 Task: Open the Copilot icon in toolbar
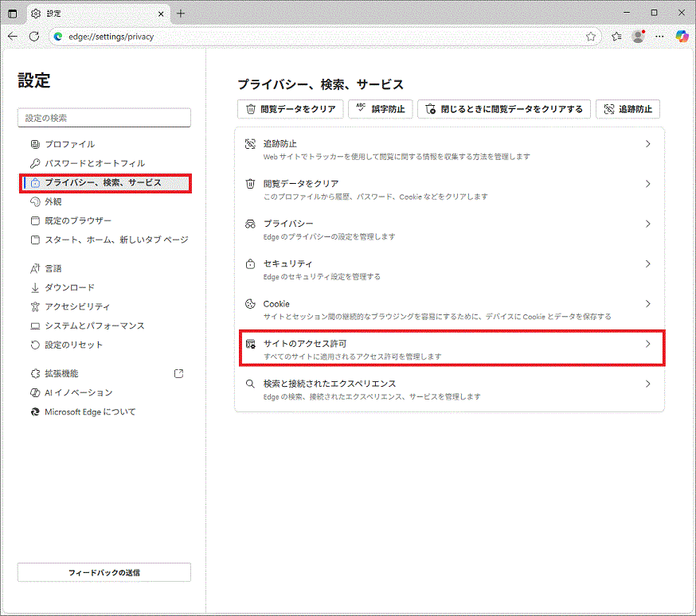[x=682, y=37]
